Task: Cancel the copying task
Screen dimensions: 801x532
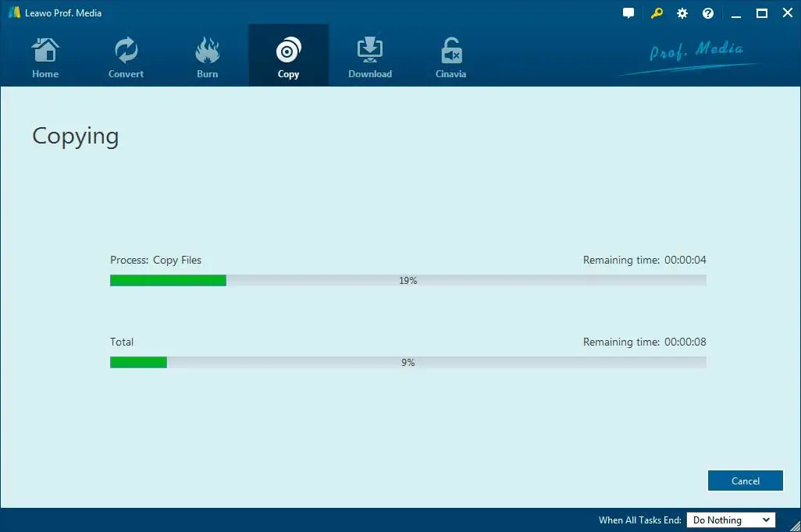Action: tap(746, 481)
